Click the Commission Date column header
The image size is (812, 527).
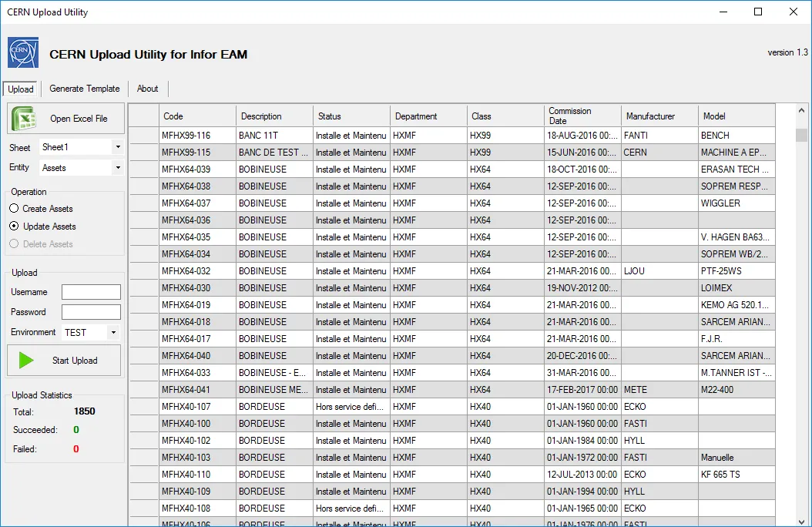pos(582,116)
